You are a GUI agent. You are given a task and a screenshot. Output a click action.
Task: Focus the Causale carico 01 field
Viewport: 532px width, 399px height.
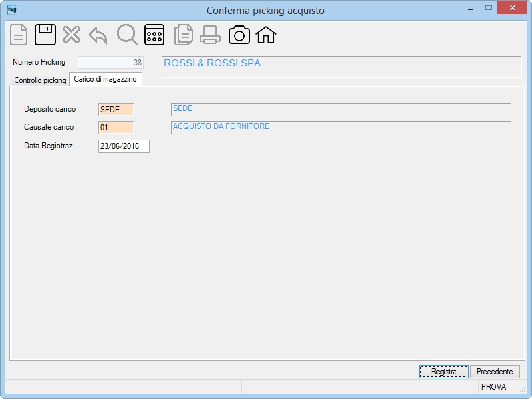click(116, 128)
